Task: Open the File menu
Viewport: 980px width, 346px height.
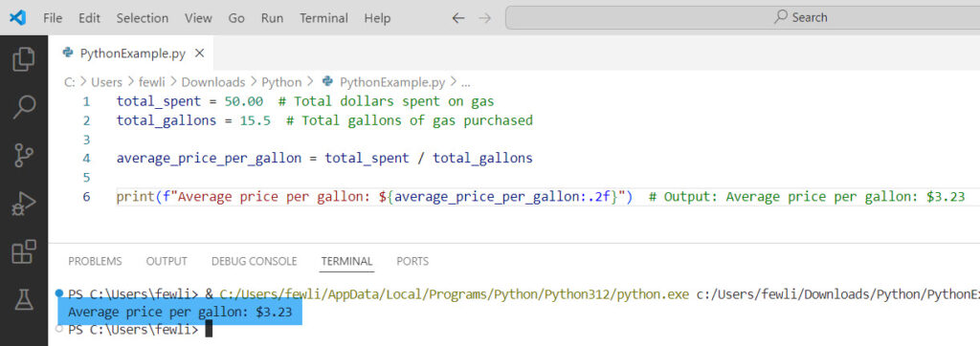Action: click(x=53, y=18)
